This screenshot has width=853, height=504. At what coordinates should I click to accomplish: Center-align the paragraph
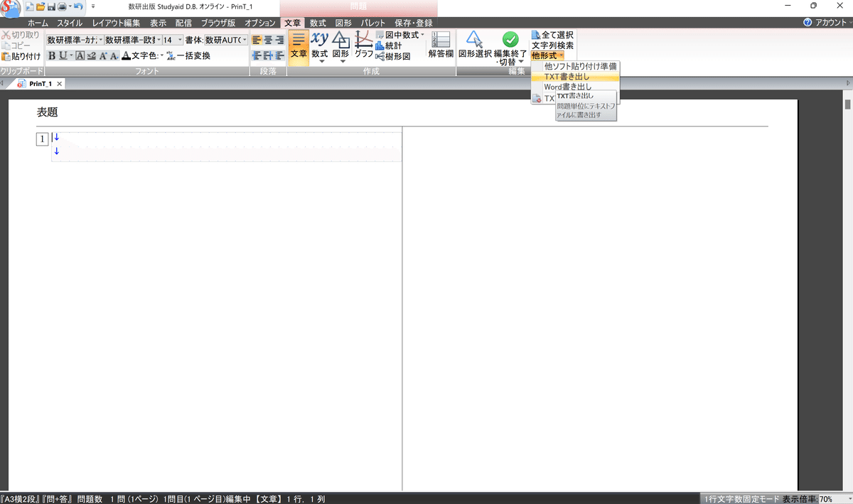[x=269, y=40]
